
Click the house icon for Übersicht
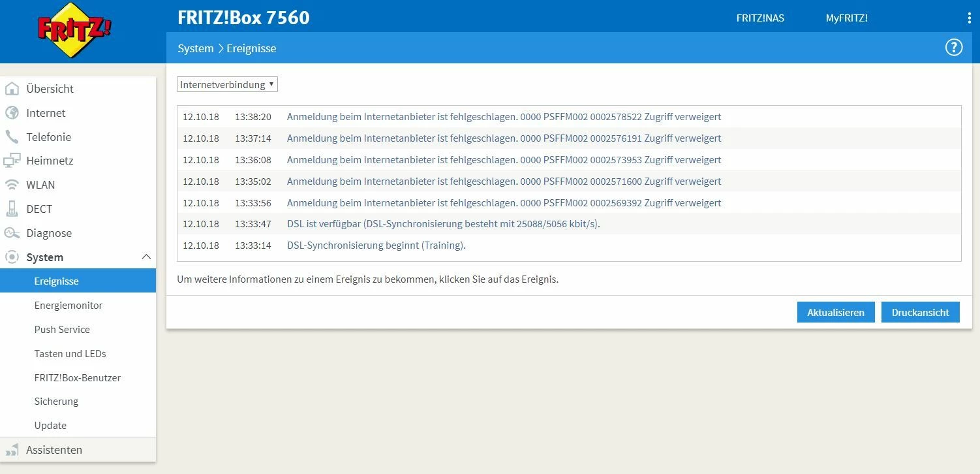[x=12, y=89]
